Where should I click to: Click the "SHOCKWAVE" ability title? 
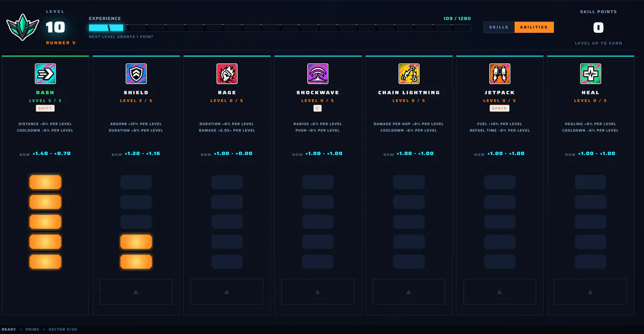pyautogui.click(x=318, y=92)
